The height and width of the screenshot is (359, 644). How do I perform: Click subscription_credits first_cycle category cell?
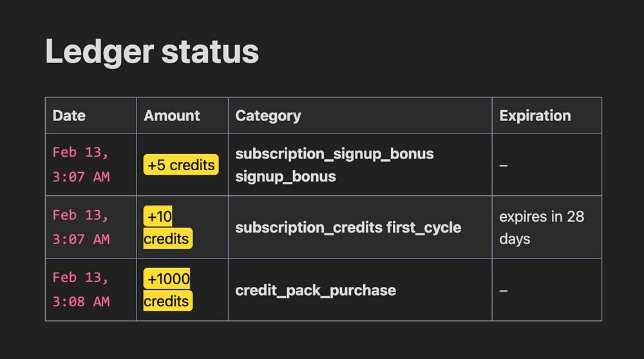tap(348, 228)
